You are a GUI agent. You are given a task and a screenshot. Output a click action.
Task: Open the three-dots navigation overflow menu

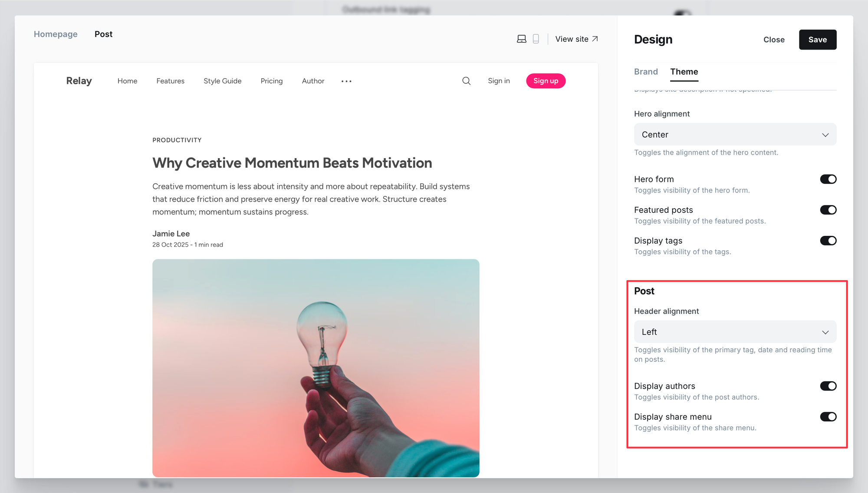click(x=346, y=81)
